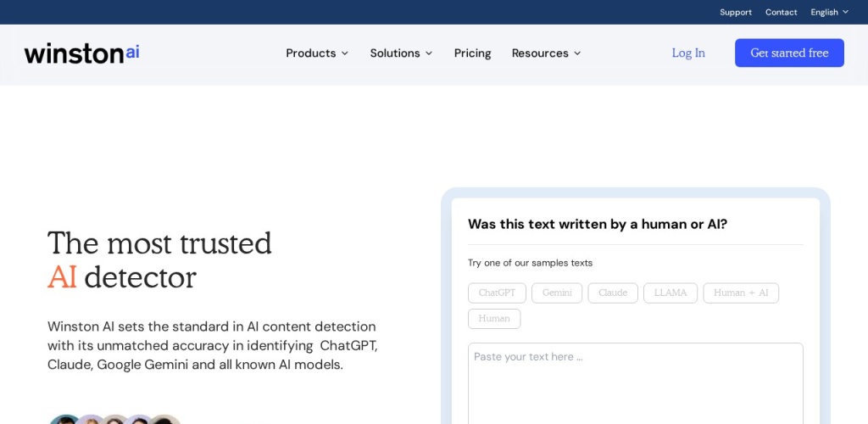Choose the Human sample text chip
The width and height of the screenshot is (868, 424).
494,319
